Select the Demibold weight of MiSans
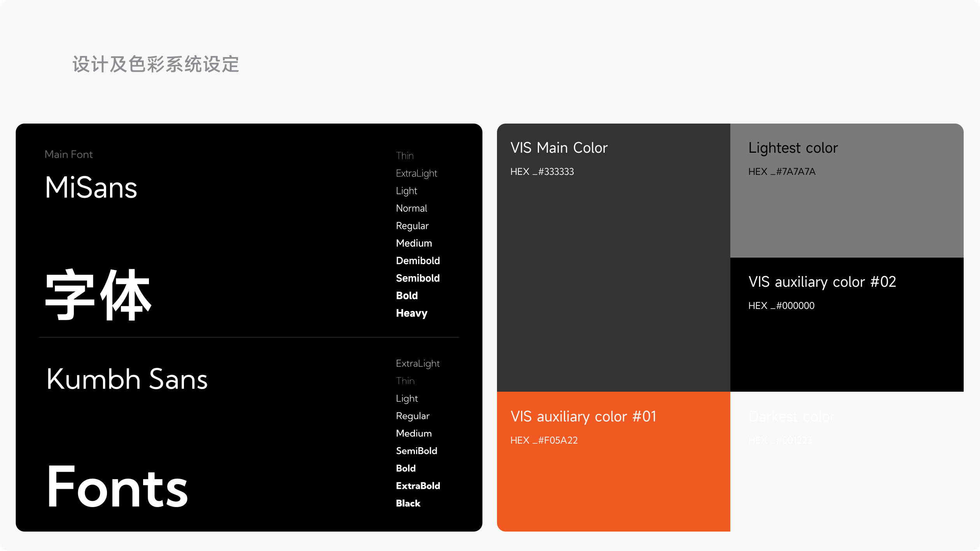Viewport: 980px width, 551px height. [x=418, y=261]
